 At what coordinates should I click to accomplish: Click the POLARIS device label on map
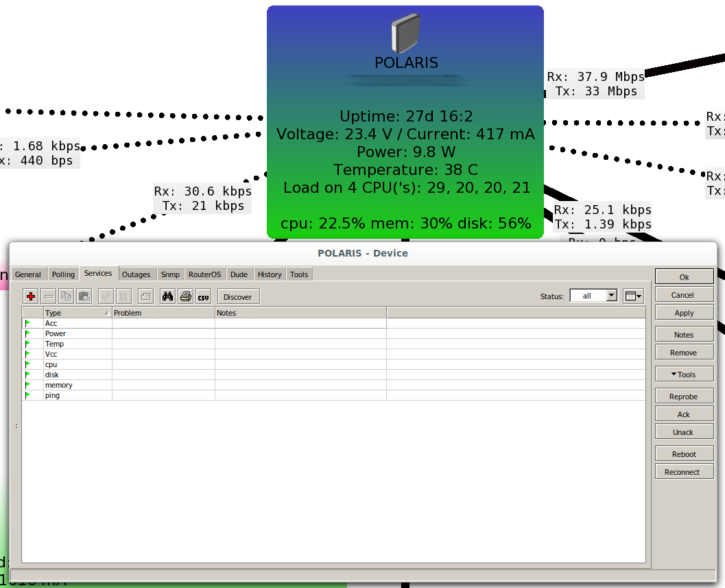pos(406,62)
